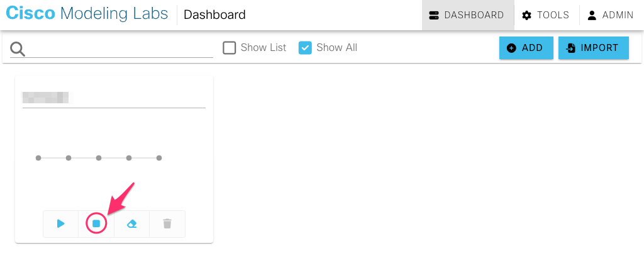Click the gear icon beside Tools
Viewport: 644px width, 253px height.
coord(526,15)
